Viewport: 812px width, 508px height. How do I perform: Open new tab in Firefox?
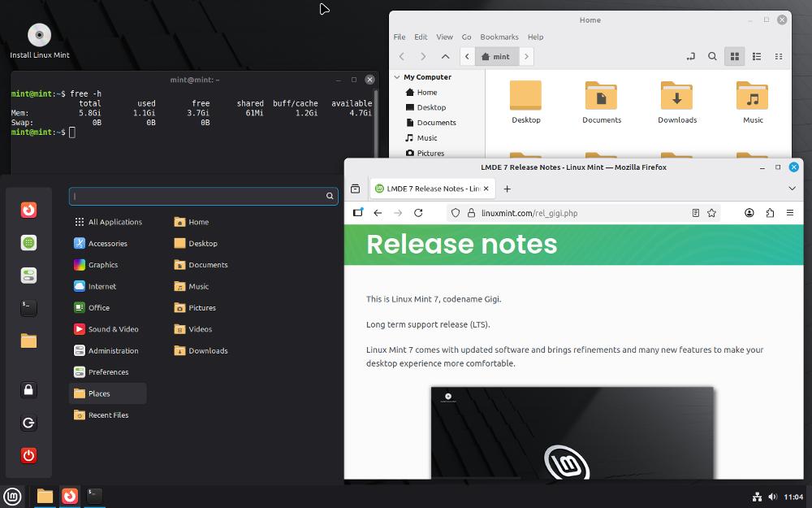pyautogui.click(x=507, y=189)
